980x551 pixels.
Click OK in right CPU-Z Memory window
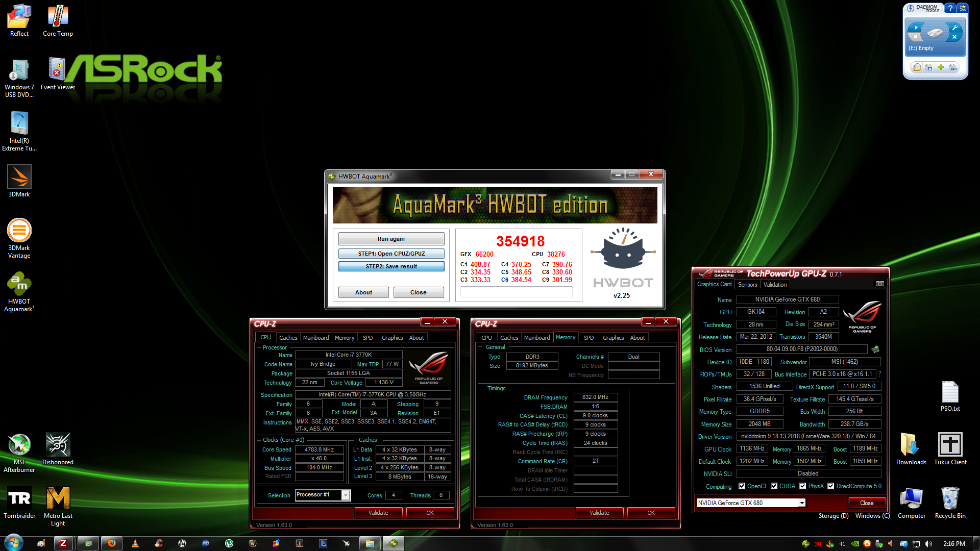pos(651,513)
